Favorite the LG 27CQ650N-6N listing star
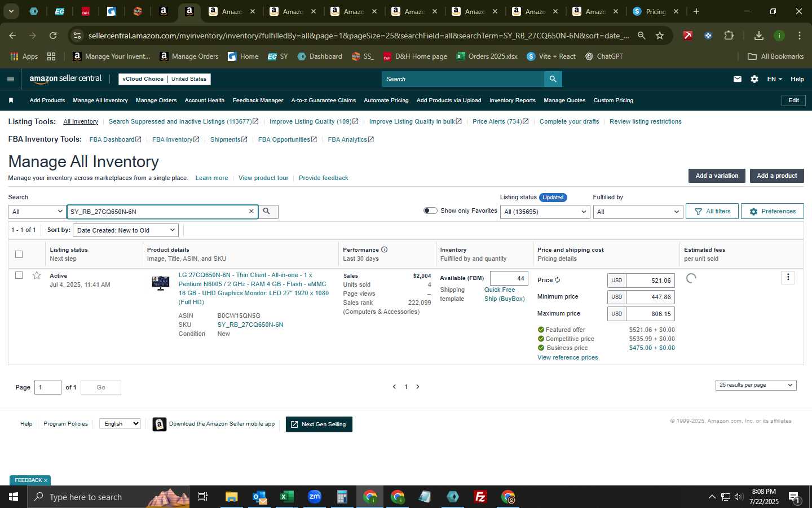The image size is (812, 508). pos(37,275)
